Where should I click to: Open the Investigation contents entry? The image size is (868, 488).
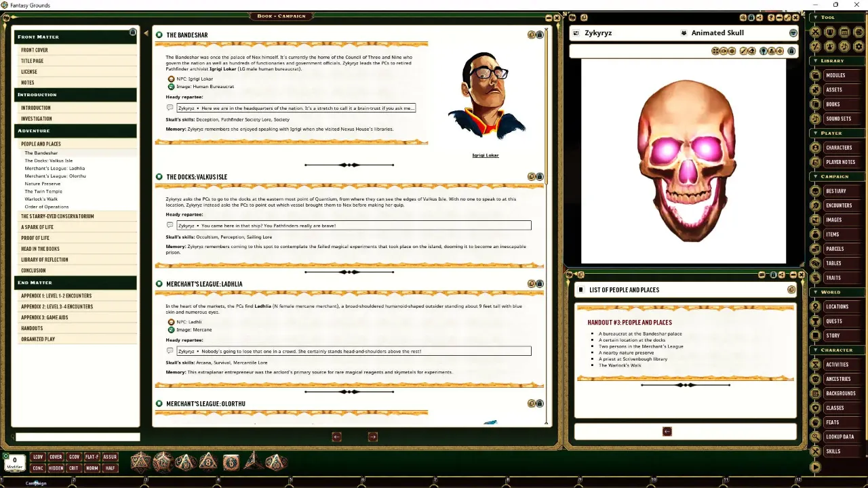37,119
